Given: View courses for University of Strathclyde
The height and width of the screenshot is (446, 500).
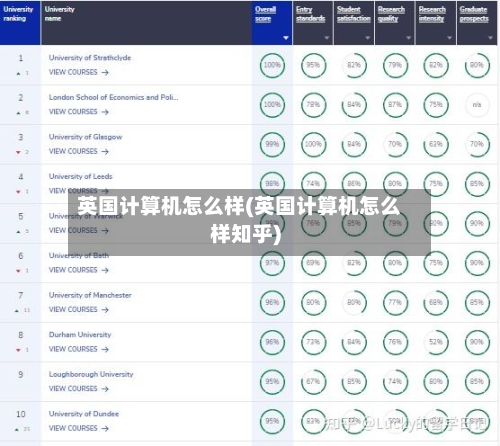Looking at the screenshot, I should tap(79, 72).
